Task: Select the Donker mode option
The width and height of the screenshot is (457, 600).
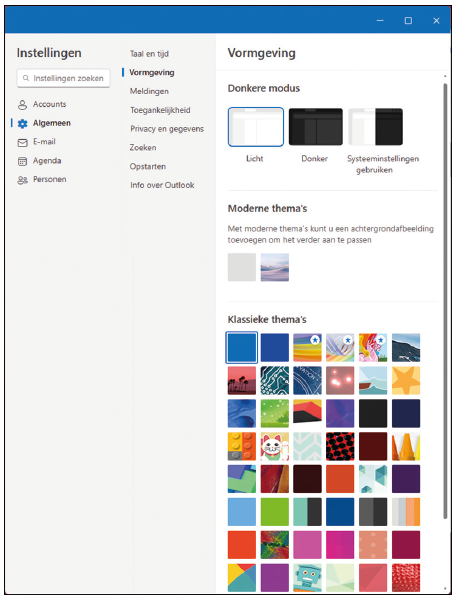Action: click(x=315, y=127)
